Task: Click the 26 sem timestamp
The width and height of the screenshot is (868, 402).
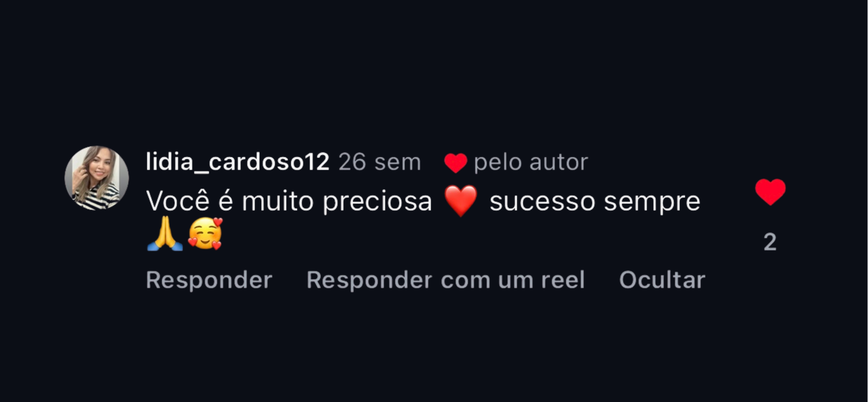Action: (380, 162)
